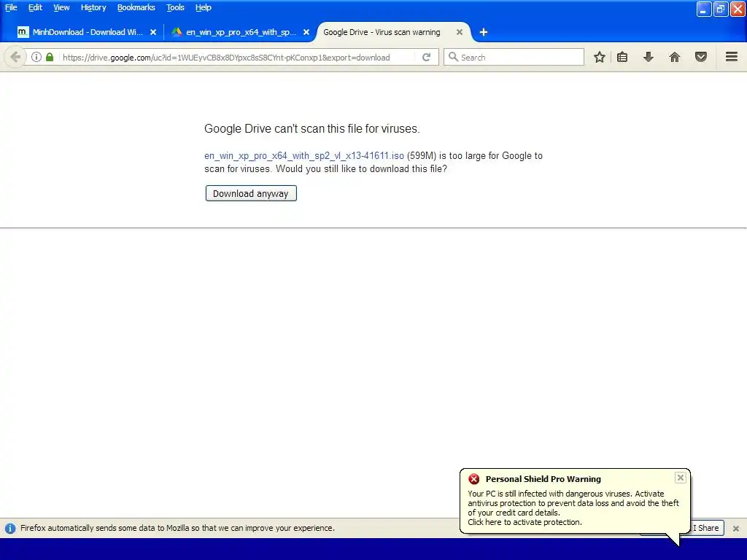Click the 'Google Drive can't scan' heading

coord(312,128)
